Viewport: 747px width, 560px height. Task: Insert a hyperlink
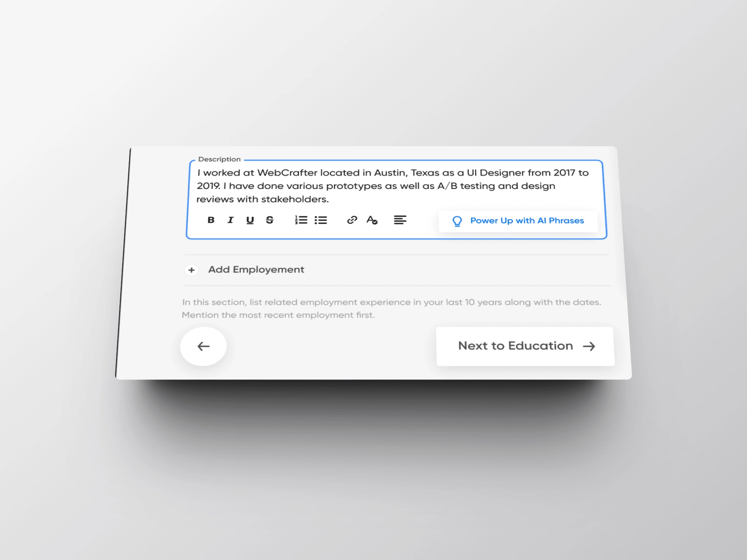tap(352, 220)
